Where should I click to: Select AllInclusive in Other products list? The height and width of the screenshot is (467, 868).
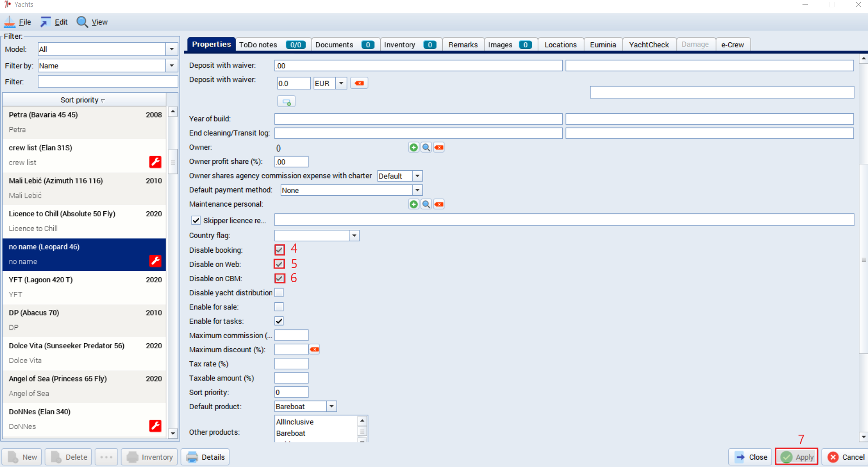tap(317, 422)
